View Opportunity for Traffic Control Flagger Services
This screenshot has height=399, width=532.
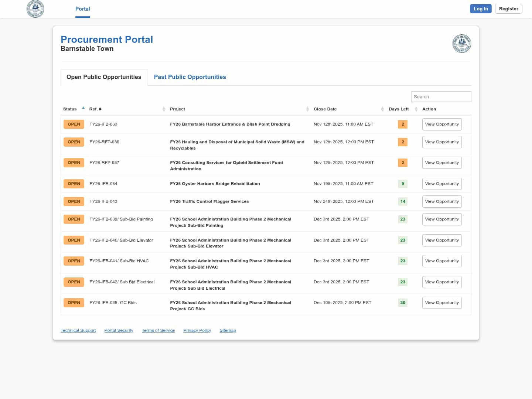coord(442,201)
